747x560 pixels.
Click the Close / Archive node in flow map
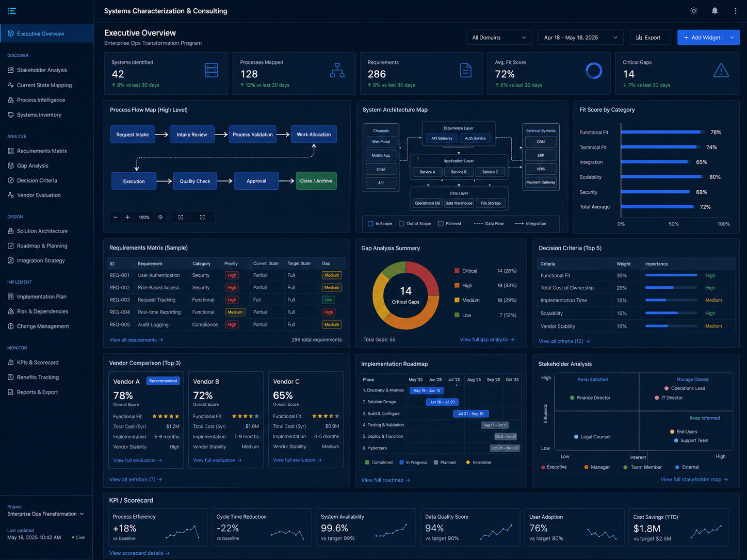(x=316, y=181)
